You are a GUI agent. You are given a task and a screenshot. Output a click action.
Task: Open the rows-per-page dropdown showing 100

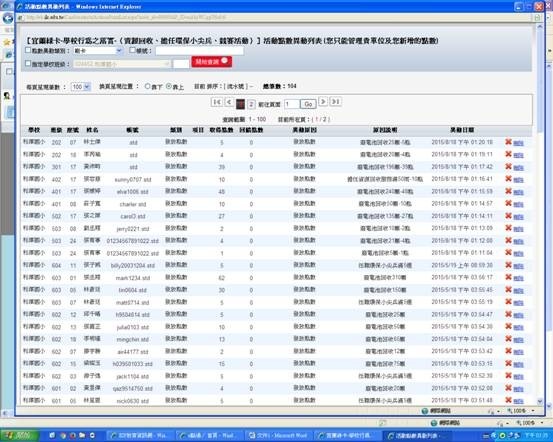80,87
